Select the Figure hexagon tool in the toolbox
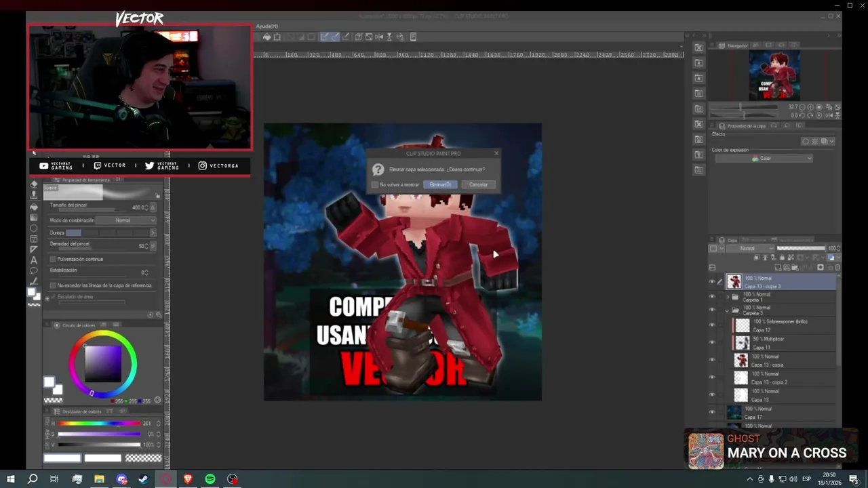Viewport: 868px width, 488px height. 33,228
